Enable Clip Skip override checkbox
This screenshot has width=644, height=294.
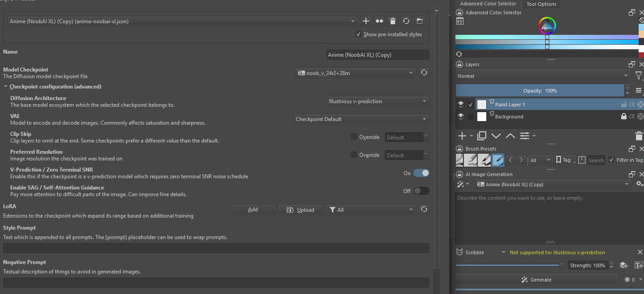click(354, 137)
